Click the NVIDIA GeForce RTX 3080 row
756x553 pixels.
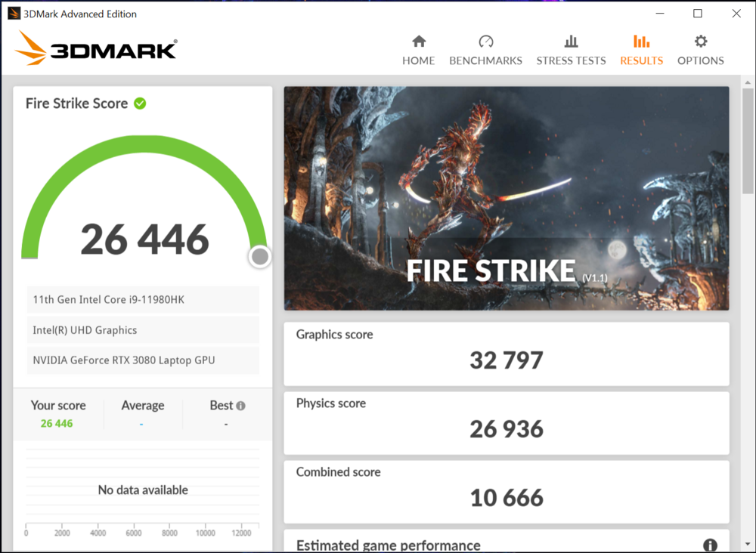[143, 360]
